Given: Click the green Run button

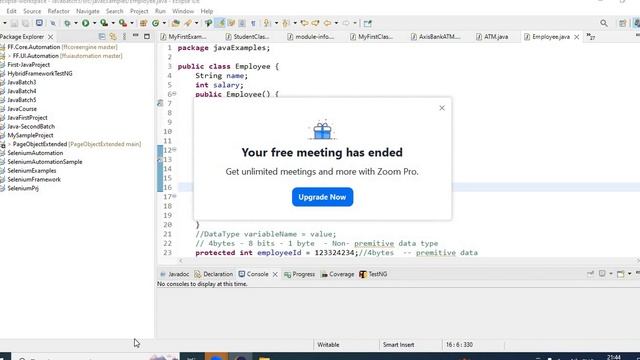Looking at the screenshot, I should 85,23.
